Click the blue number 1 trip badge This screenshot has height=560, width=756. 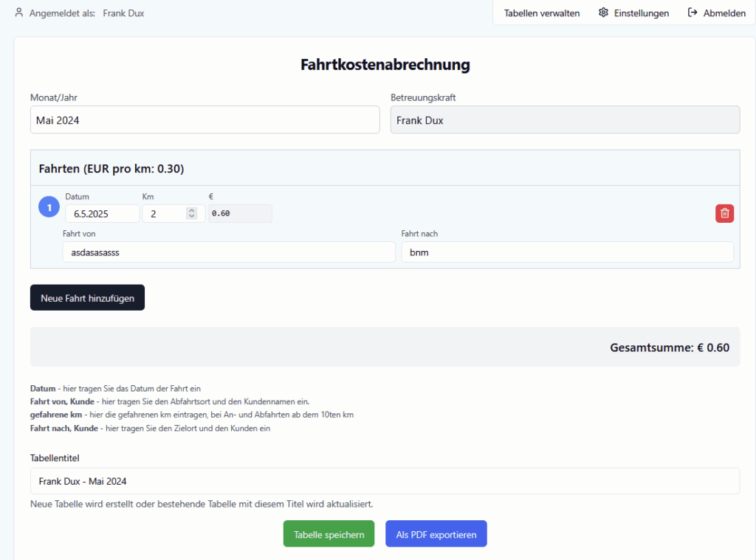(49, 208)
